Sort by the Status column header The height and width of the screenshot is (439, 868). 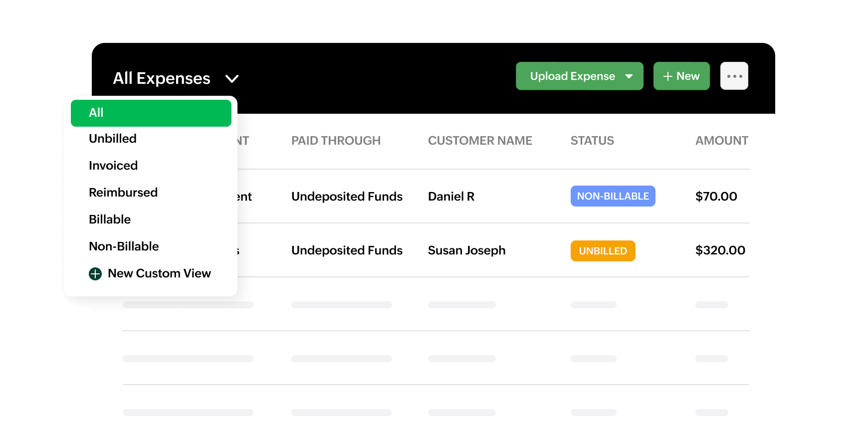click(x=592, y=141)
